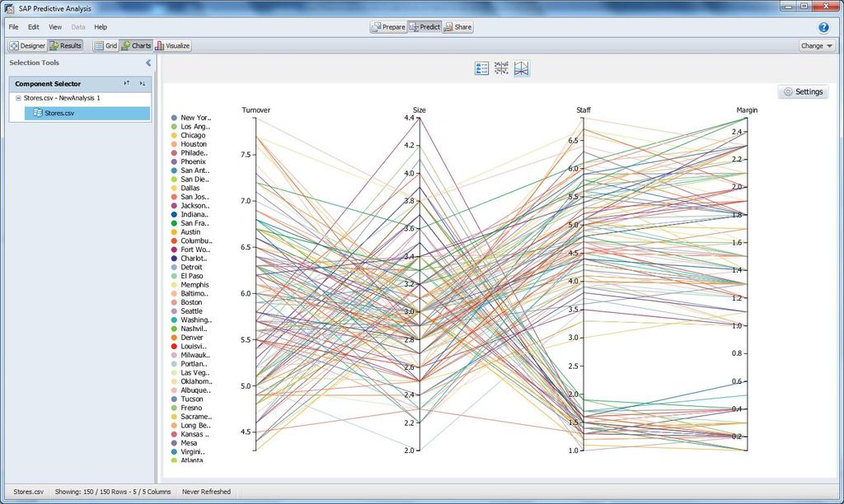The image size is (844, 504).
Task: Click the Stores.csv dataset icon in tree
Action: (38, 113)
